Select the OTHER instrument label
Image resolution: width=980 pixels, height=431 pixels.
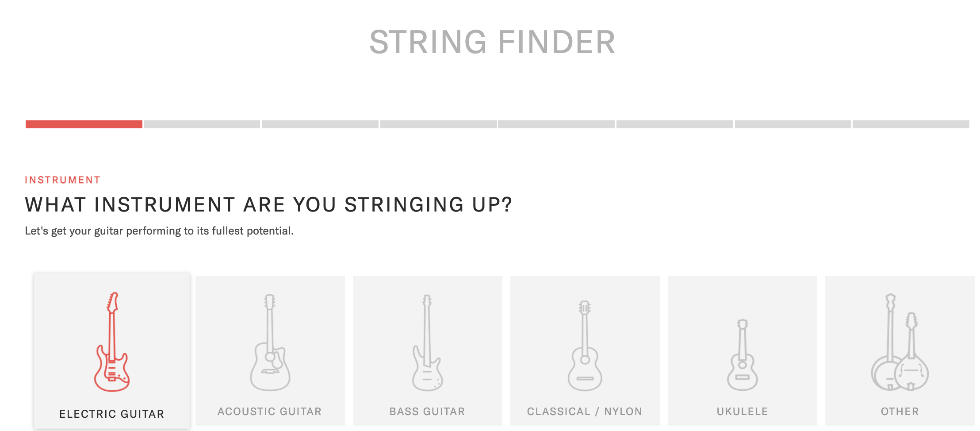(x=900, y=412)
